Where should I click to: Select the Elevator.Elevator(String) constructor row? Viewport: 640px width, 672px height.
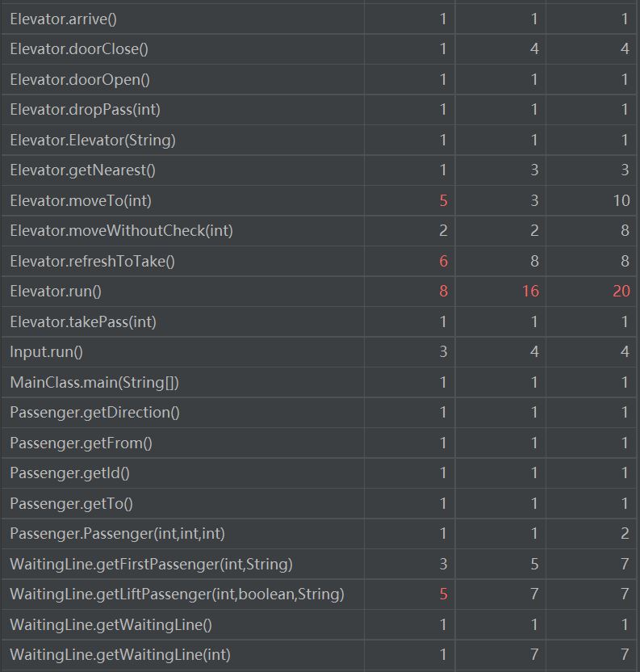[93, 140]
